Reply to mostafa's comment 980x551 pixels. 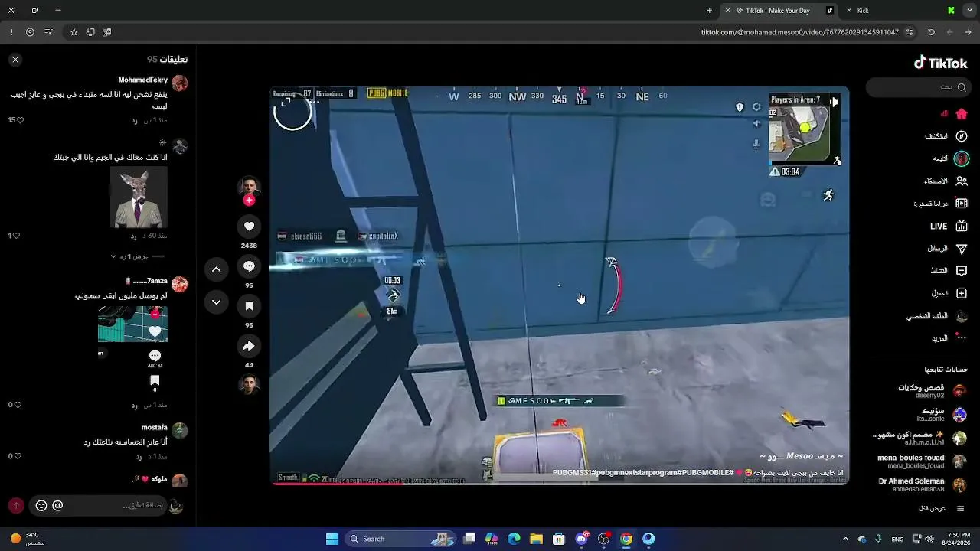pos(139,456)
